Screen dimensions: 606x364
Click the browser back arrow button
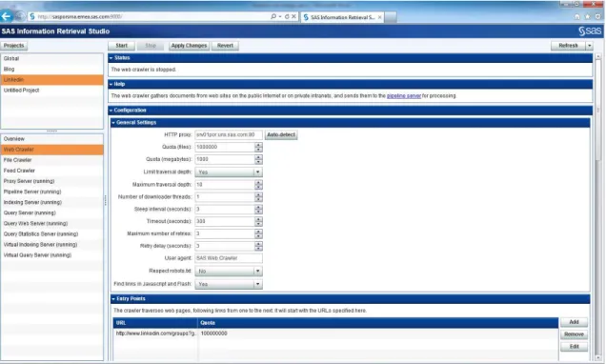point(6,16)
